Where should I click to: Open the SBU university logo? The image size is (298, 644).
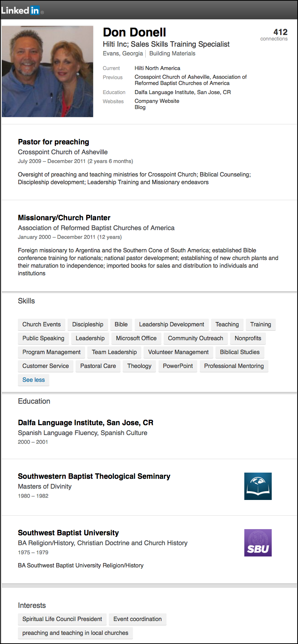coord(258,543)
